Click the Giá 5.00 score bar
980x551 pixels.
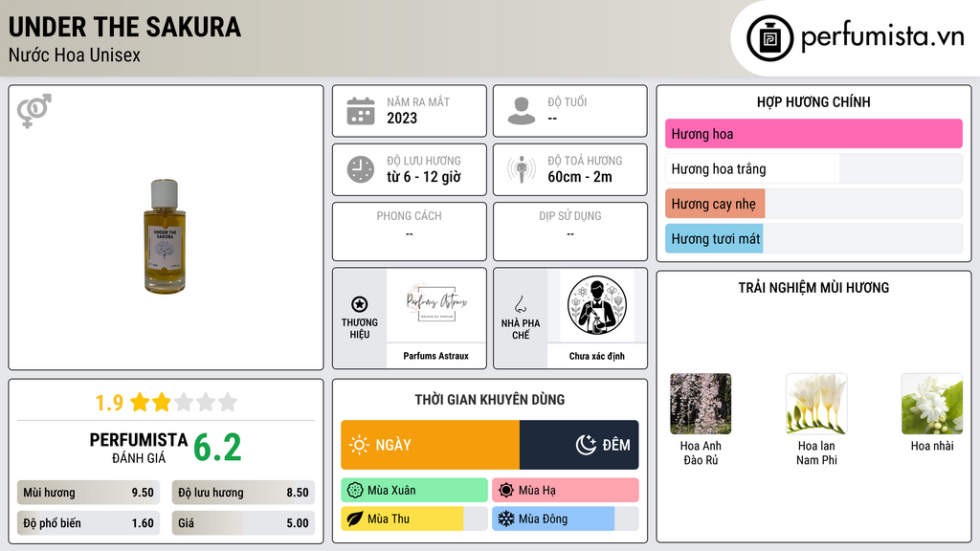coord(244,523)
